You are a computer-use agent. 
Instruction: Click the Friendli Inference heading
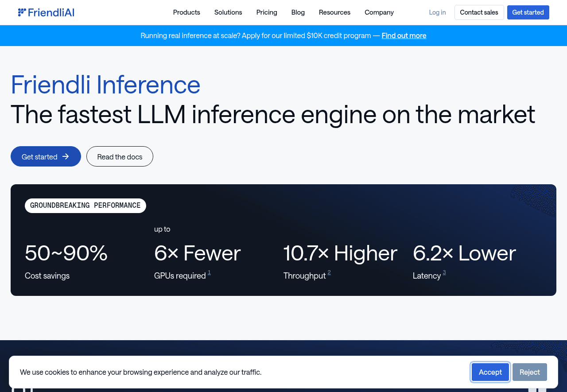(x=105, y=85)
